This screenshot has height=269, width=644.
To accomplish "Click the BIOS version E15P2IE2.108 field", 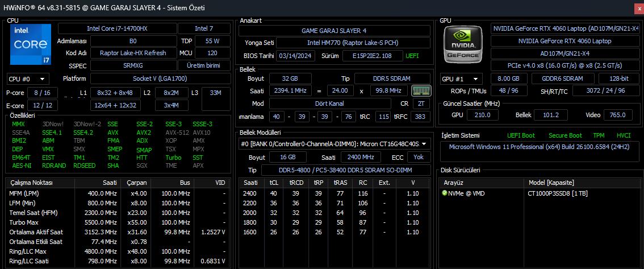I will pyautogui.click(x=373, y=56).
